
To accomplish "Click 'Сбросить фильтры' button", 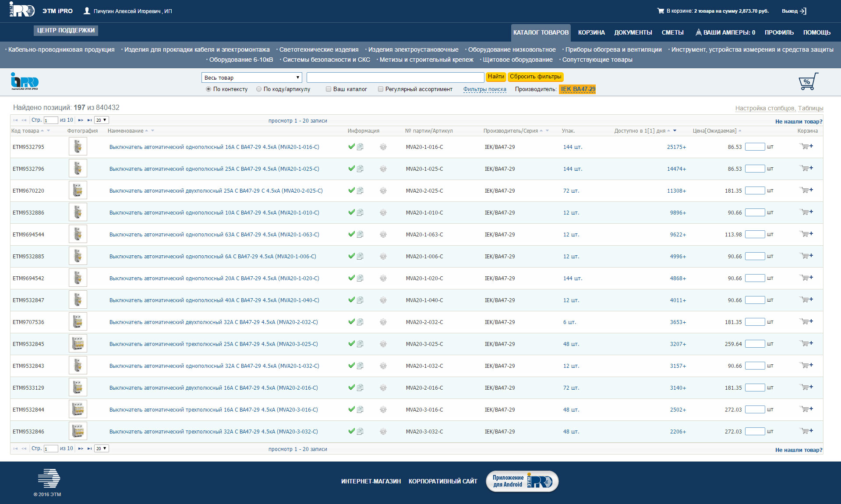I will coord(535,77).
